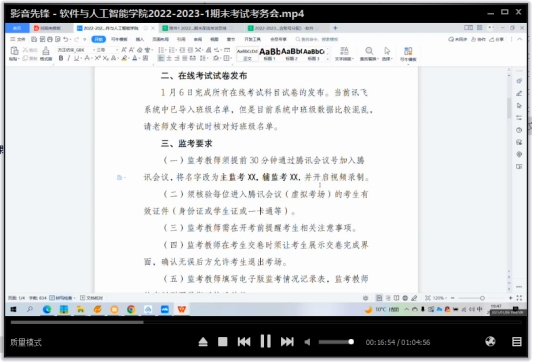The height and width of the screenshot is (362, 533).
Task: Stop the video with the square button
Action: (x=223, y=342)
